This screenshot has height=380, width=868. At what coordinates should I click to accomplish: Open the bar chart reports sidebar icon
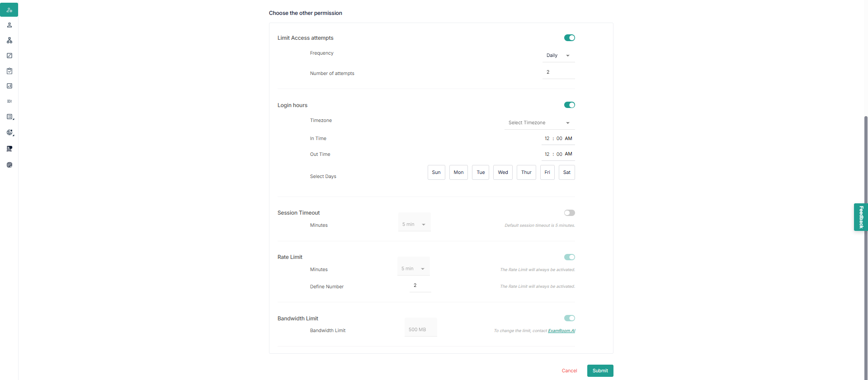(x=9, y=86)
